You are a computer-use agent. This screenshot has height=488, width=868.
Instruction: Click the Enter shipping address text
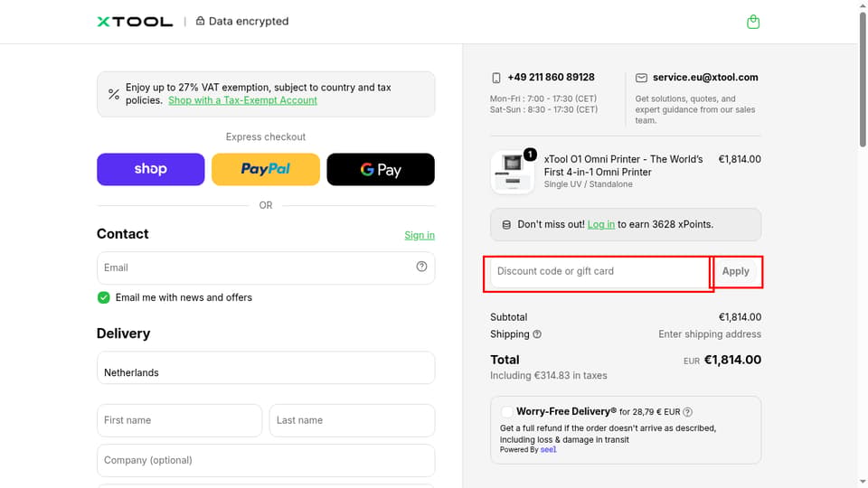tap(710, 334)
